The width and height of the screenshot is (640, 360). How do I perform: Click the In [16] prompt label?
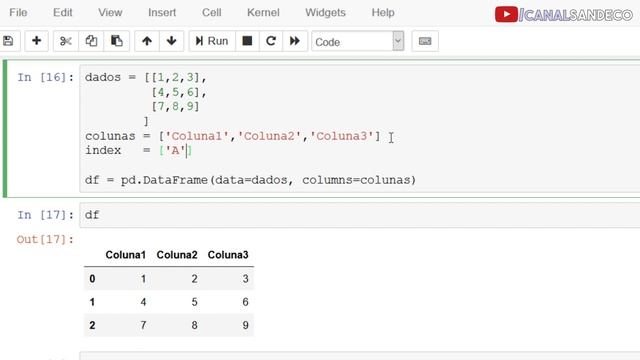pos(45,78)
